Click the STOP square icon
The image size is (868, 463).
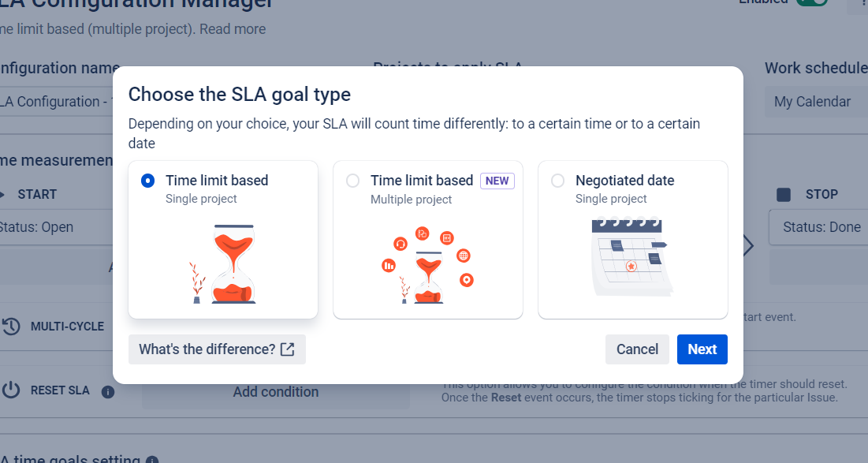pyautogui.click(x=784, y=194)
